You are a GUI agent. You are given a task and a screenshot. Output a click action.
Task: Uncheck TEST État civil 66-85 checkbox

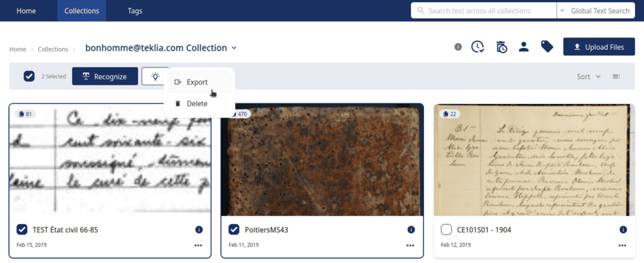pos(22,230)
